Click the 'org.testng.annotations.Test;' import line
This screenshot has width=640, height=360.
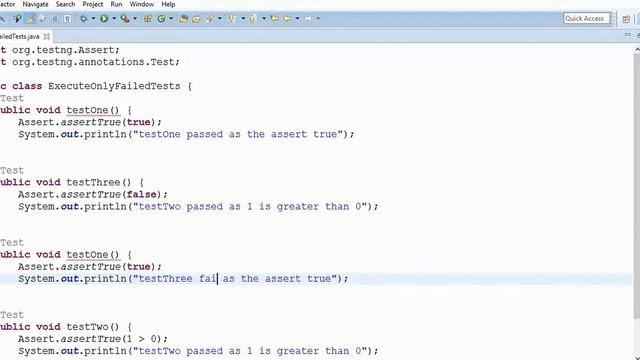pyautogui.click(x=90, y=62)
